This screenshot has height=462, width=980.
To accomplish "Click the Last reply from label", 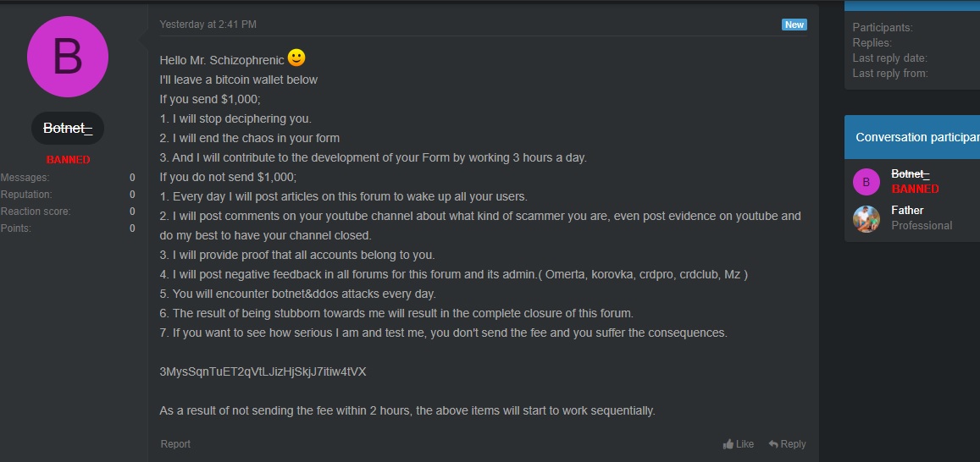I will click(x=889, y=74).
